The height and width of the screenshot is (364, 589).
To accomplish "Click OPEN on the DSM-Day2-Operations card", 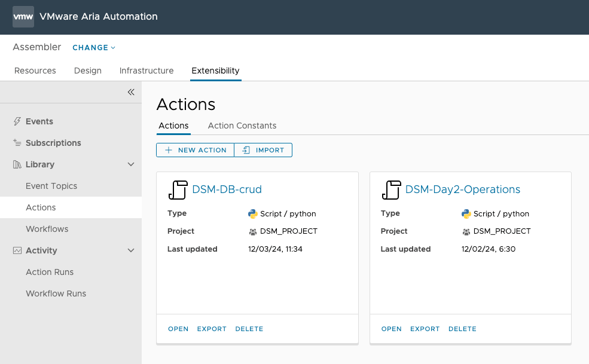I will [392, 329].
